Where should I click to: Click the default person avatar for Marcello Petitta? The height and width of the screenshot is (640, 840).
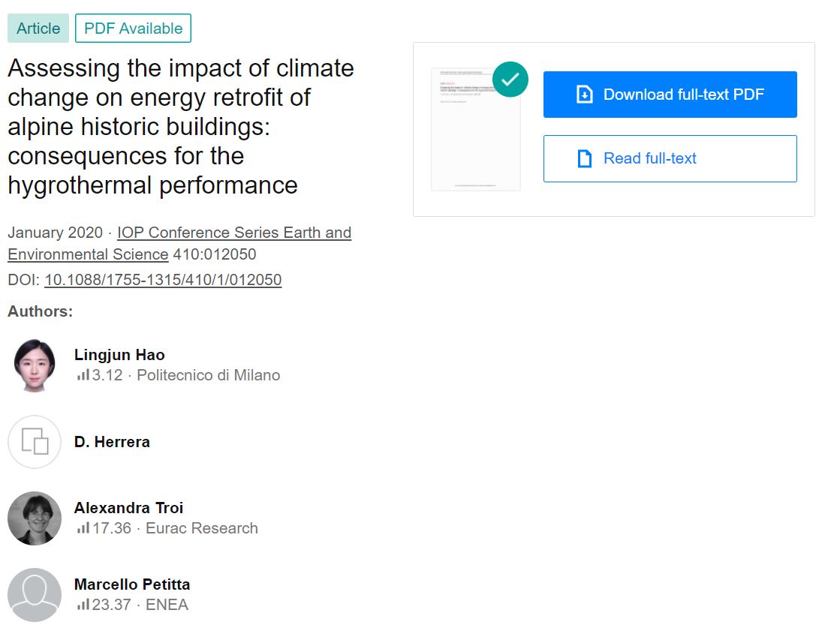34,594
